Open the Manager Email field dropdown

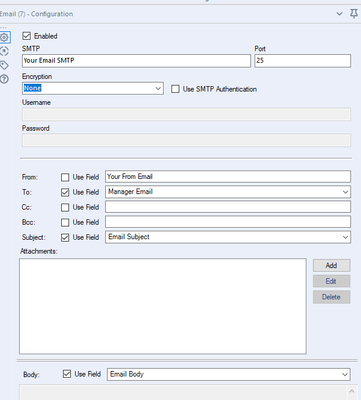(228, 192)
